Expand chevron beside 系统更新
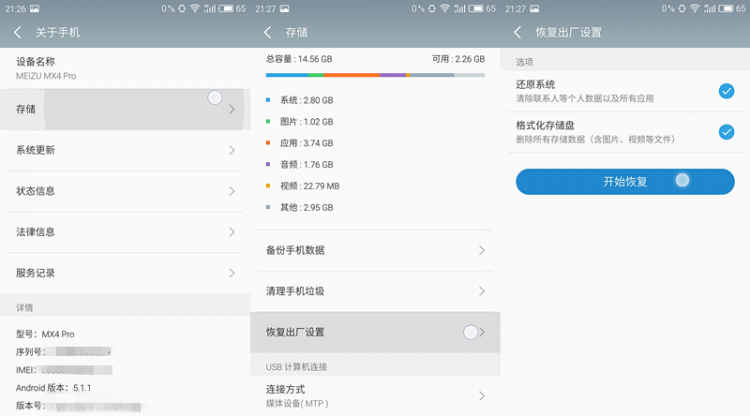 tap(232, 150)
